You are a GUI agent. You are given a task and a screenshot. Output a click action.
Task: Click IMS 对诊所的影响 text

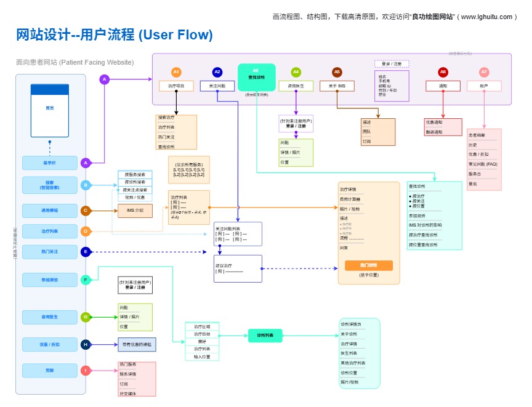(x=425, y=225)
